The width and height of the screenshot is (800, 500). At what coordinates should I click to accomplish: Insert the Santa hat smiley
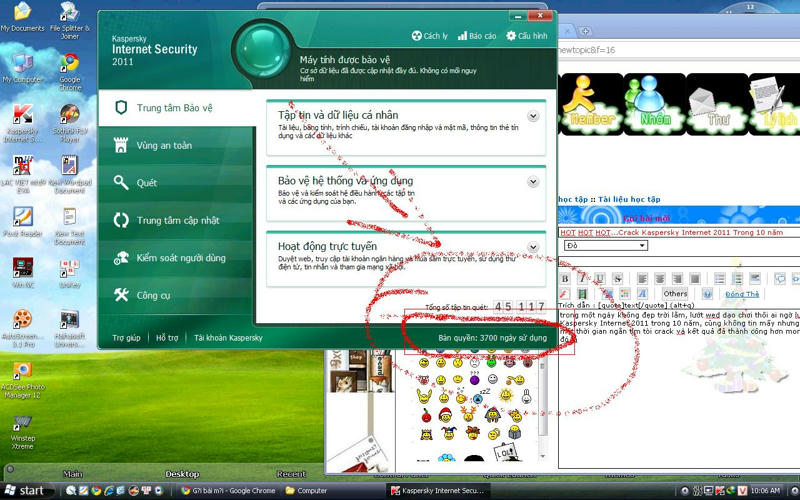point(445,415)
